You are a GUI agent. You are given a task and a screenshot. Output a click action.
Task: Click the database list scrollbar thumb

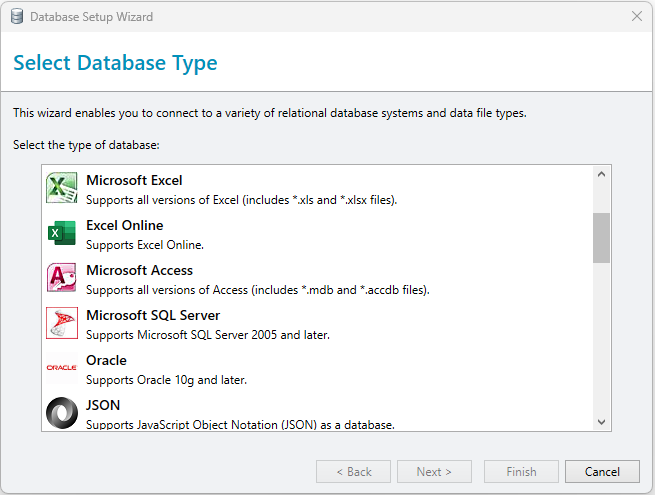pos(602,238)
